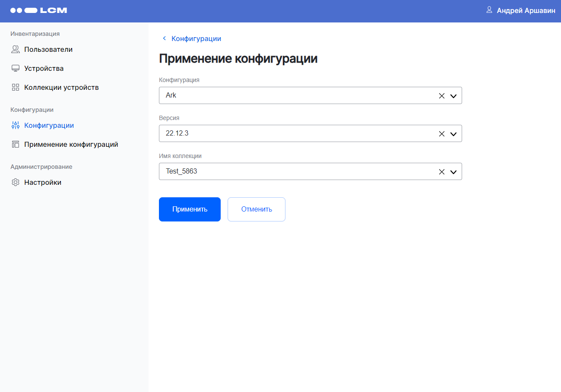This screenshot has height=392, width=561.
Task: Expand the Имя коллекции dropdown arrow
Action: click(453, 172)
